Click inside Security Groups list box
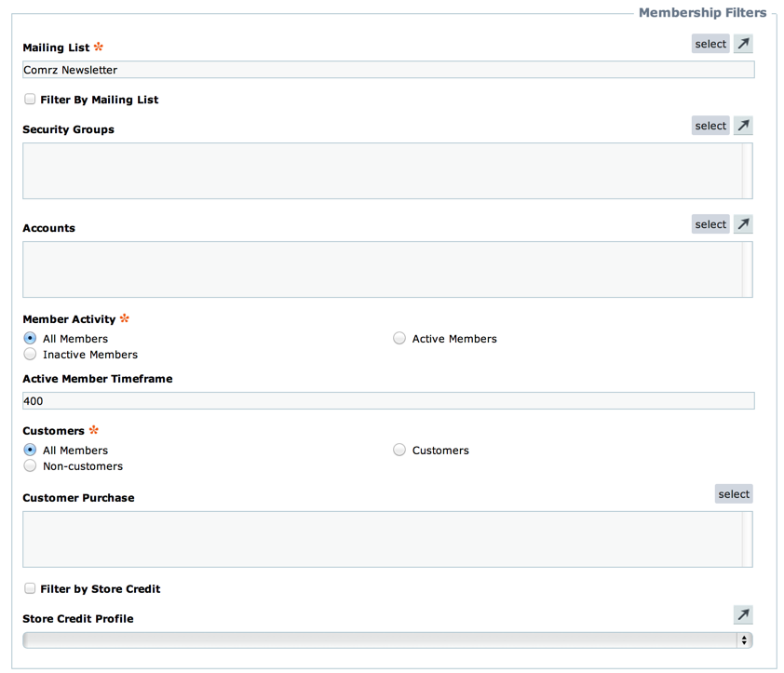Screen dimensions: 784x673 pos(383,171)
